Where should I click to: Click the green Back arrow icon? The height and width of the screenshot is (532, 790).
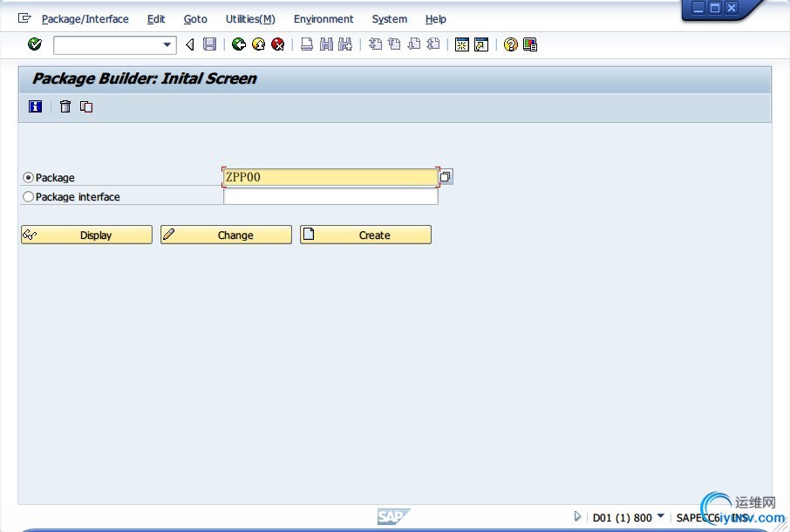pos(239,44)
